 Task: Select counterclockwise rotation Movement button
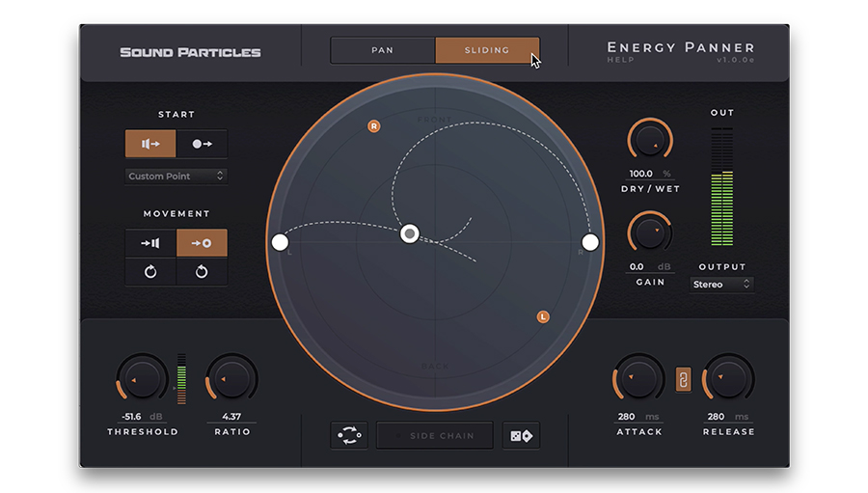pos(203,272)
